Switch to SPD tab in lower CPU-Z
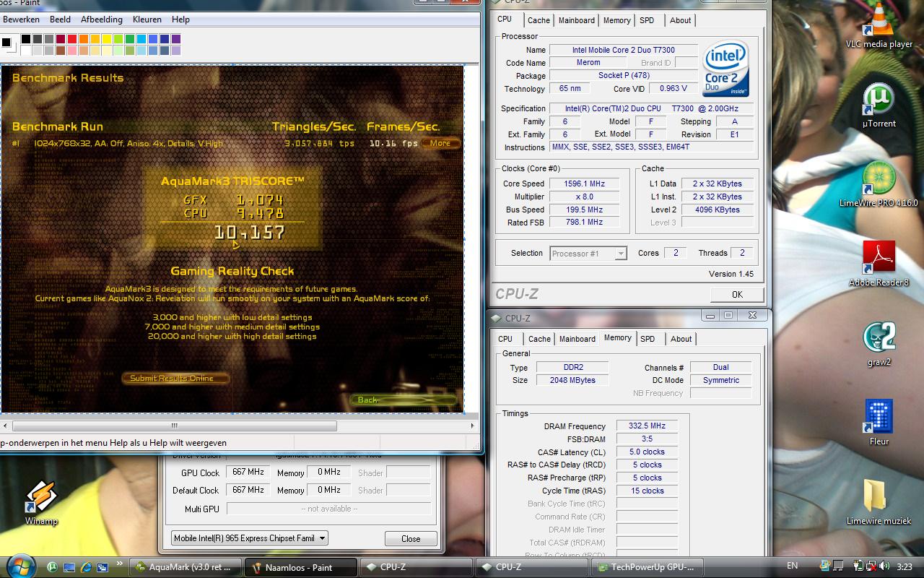924x578 pixels. coord(648,339)
